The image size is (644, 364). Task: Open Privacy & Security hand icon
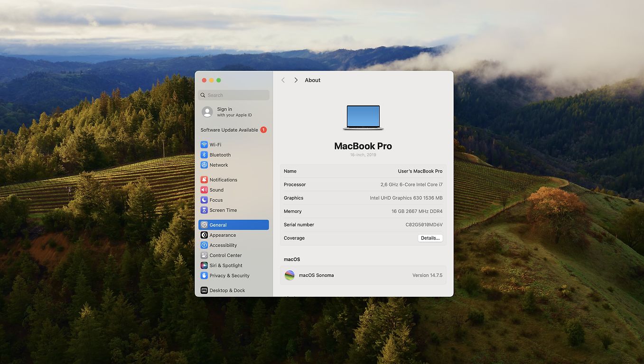(x=204, y=275)
